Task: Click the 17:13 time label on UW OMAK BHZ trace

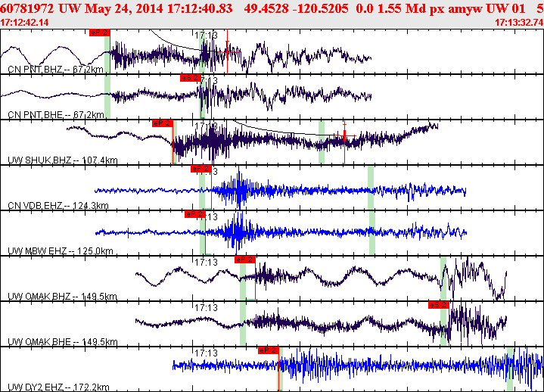Action: click(x=206, y=263)
